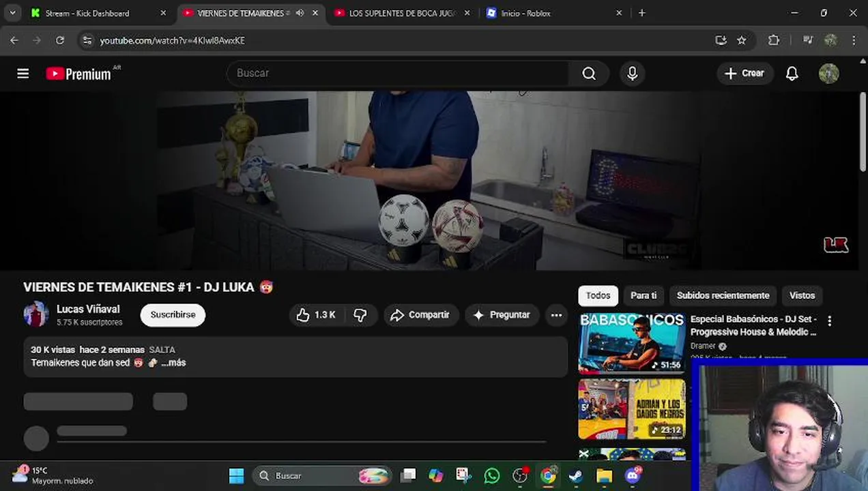Open Snipping Tool from taskbar
This screenshot has width=868, height=491.
point(464,476)
